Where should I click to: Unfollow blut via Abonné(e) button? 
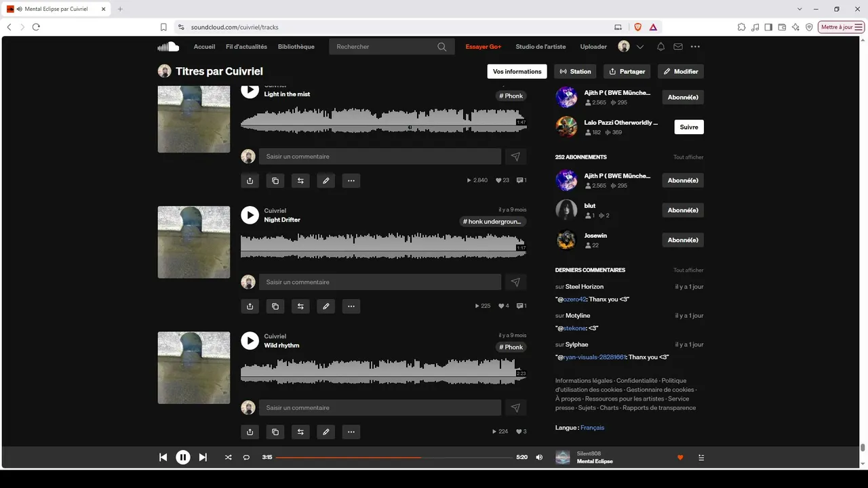click(683, 210)
